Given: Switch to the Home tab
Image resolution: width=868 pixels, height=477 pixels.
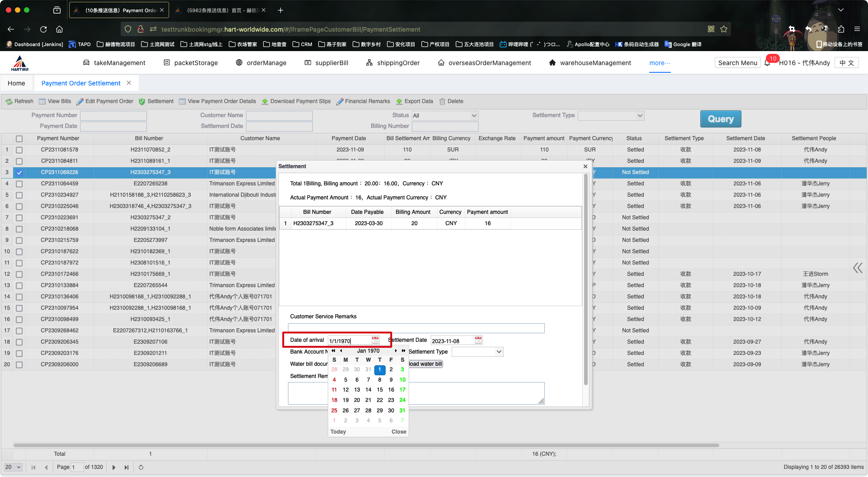Looking at the screenshot, I should pyautogui.click(x=16, y=83).
